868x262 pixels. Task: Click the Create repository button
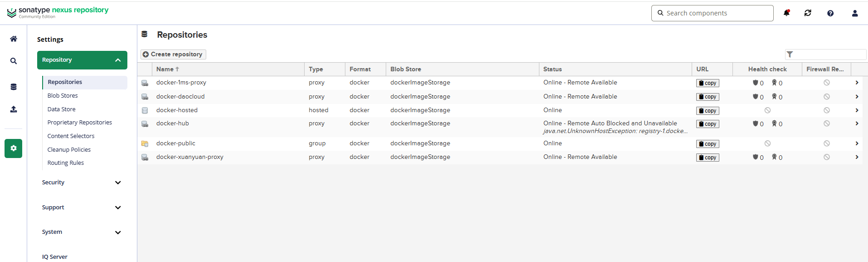pos(173,54)
